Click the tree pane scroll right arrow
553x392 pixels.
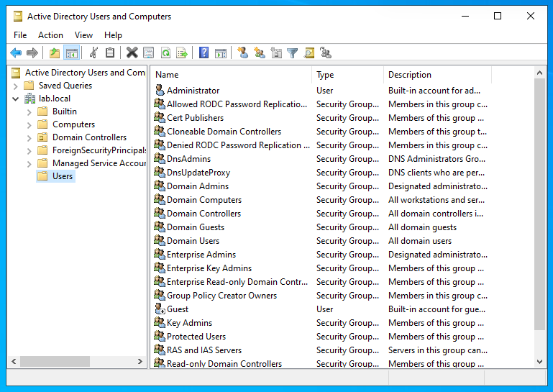(140, 361)
